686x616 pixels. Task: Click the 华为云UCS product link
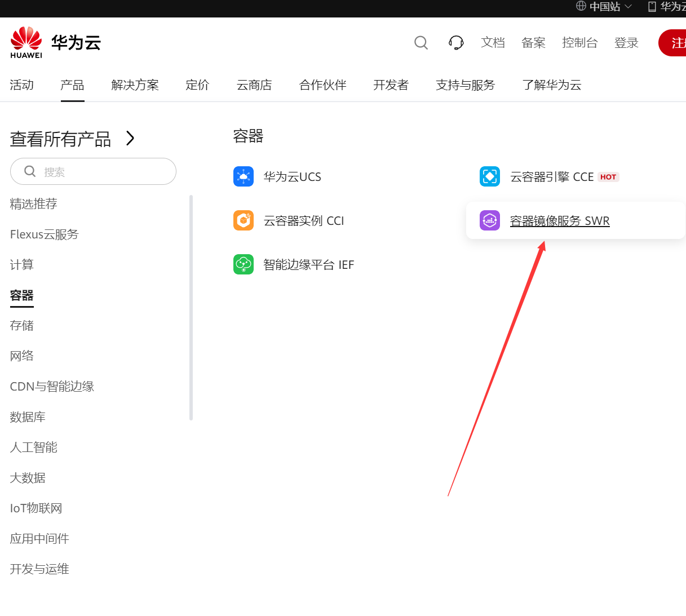292,177
